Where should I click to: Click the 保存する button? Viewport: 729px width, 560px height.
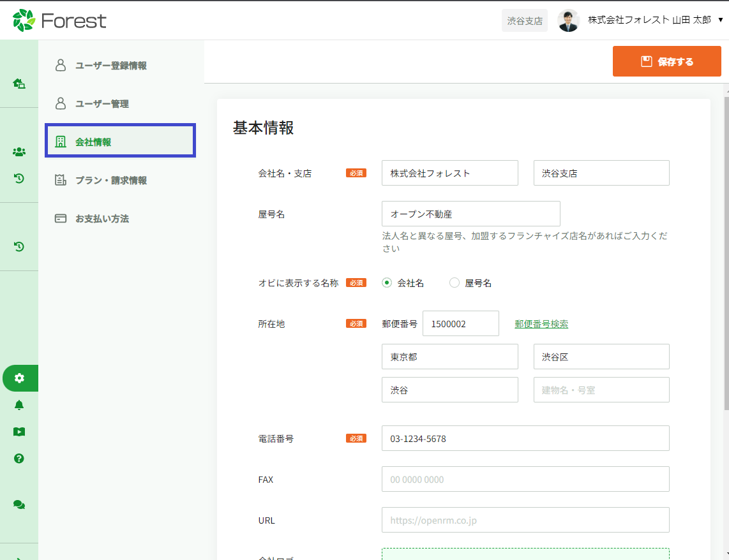click(666, 62)
